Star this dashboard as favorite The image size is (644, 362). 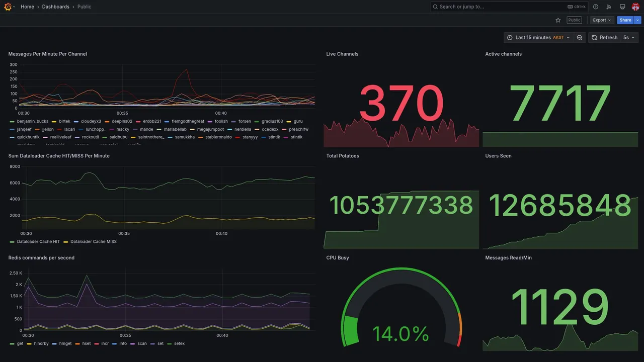pos(558,20)
